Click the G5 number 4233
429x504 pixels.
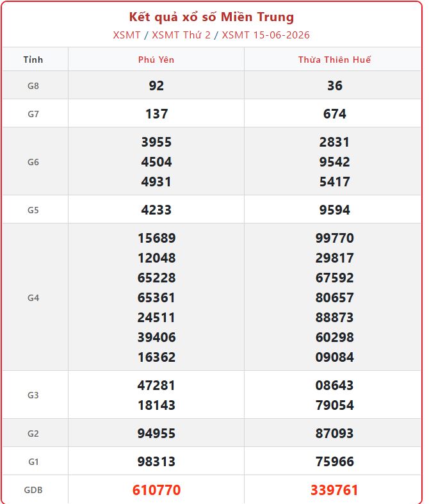tap(156, 210)
